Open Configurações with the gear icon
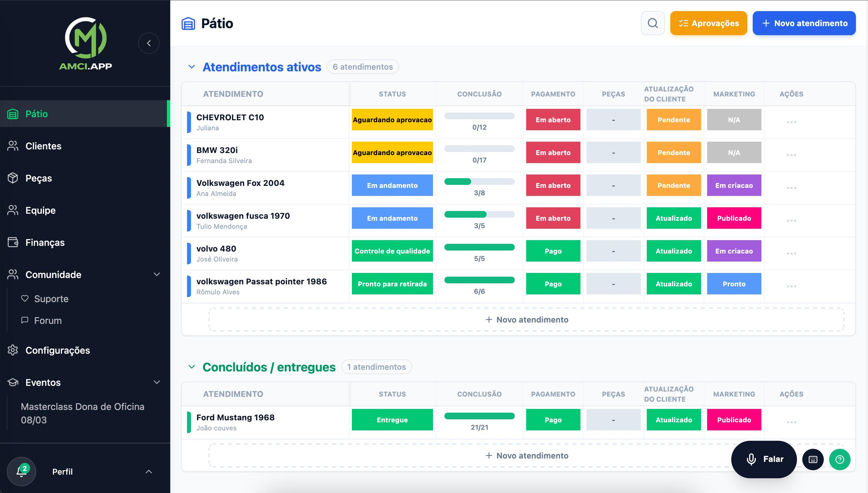 point(13,350)
